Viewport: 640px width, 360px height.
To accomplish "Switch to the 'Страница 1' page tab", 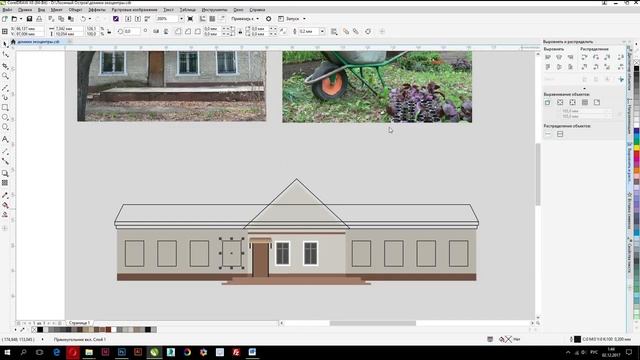I will [79, 323].
